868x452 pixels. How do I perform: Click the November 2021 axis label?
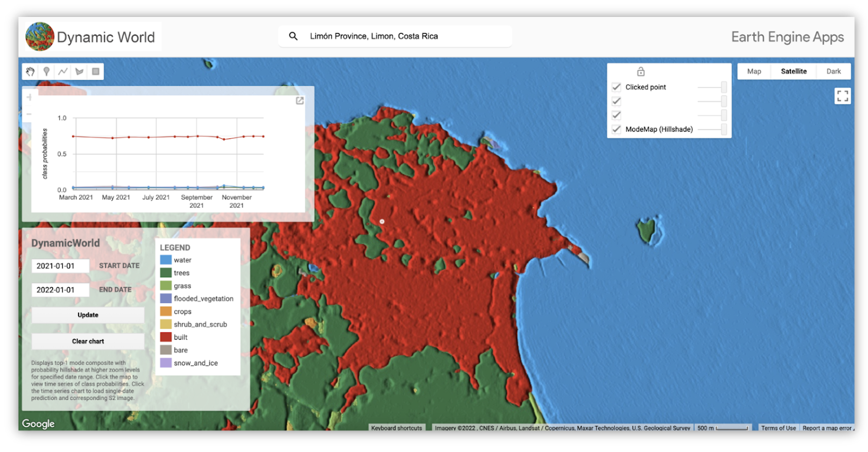click(x=236, y=201)
